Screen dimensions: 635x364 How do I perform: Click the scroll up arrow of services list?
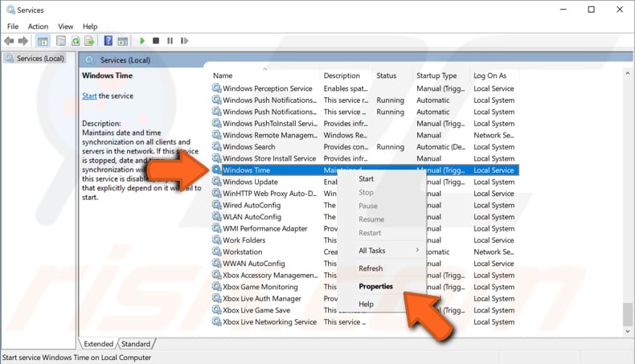(627, 73)
